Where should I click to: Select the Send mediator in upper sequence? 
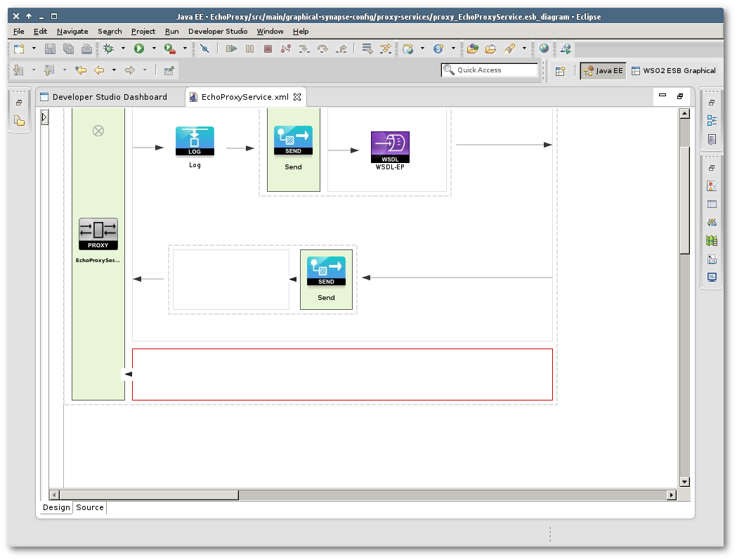pos(293,140)
